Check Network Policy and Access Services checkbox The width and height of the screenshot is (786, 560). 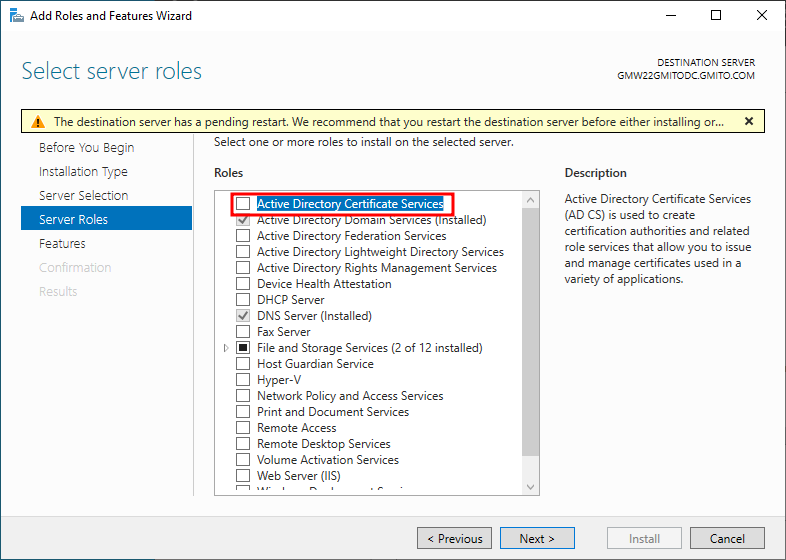pyautogui.click(x=243, y=396)
